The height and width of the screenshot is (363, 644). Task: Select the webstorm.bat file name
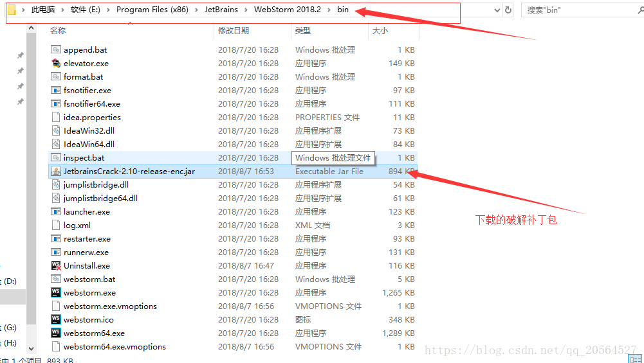[89, 279]
